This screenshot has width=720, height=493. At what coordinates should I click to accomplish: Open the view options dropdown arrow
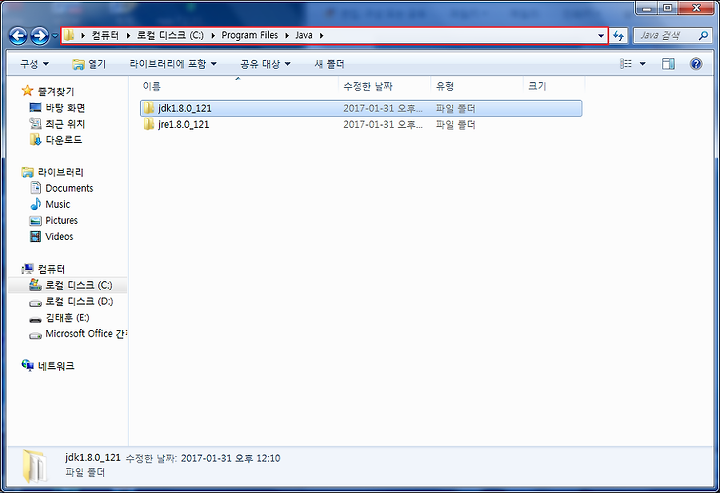click(x=642, y=64)
